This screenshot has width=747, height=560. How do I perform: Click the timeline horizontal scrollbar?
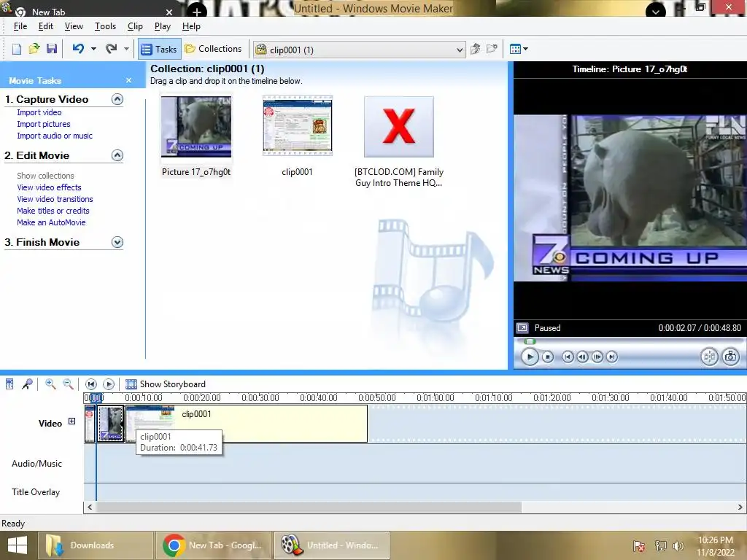[x=309, y=507]
